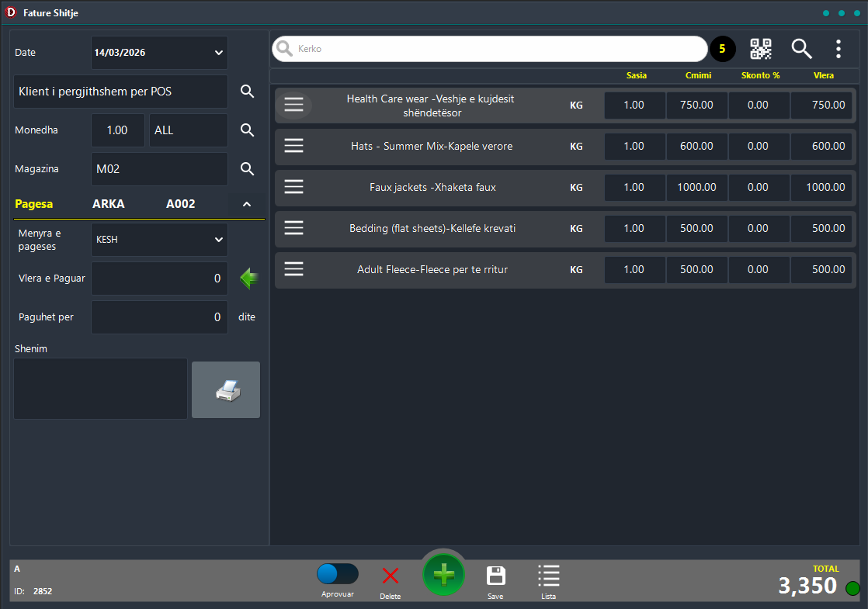Viewport: 868px width, 609px height.
Task: Open warehouse lookup next to M02
Action: 247,169
